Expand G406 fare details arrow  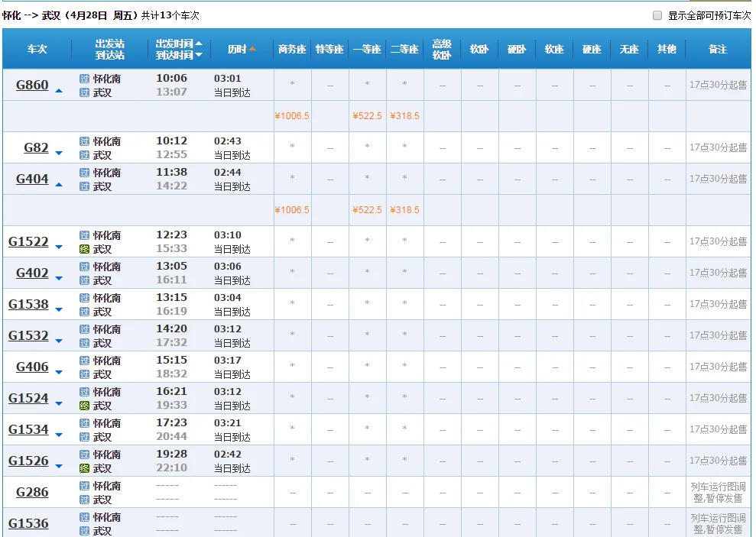click(x=59, y=373)
